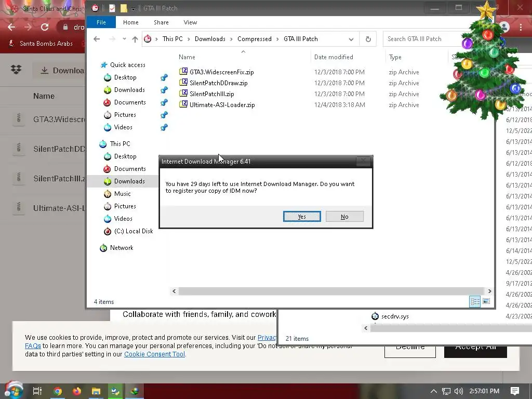Image resolution: width=532 pixels, height=399 pixels.
Task: Open notification center icon
Action: (515, 391)
